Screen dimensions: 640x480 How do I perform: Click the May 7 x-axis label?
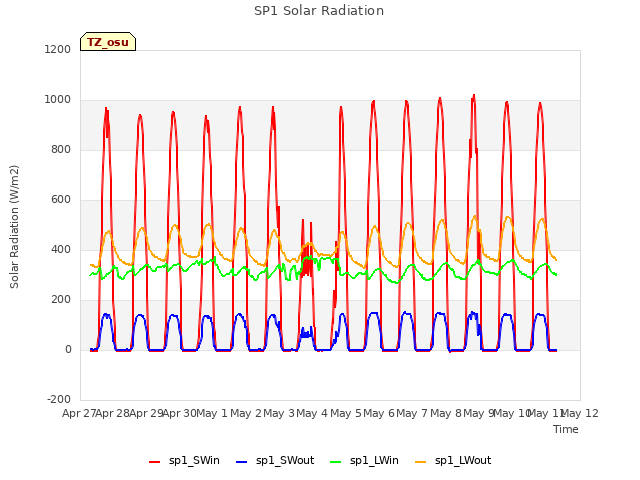(412, 413)
